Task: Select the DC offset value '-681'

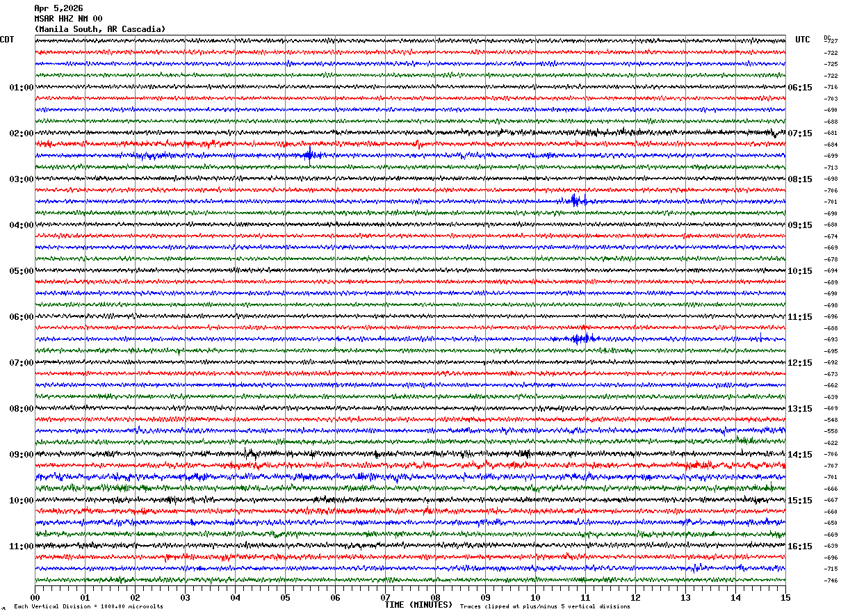Action: point(831,133)
